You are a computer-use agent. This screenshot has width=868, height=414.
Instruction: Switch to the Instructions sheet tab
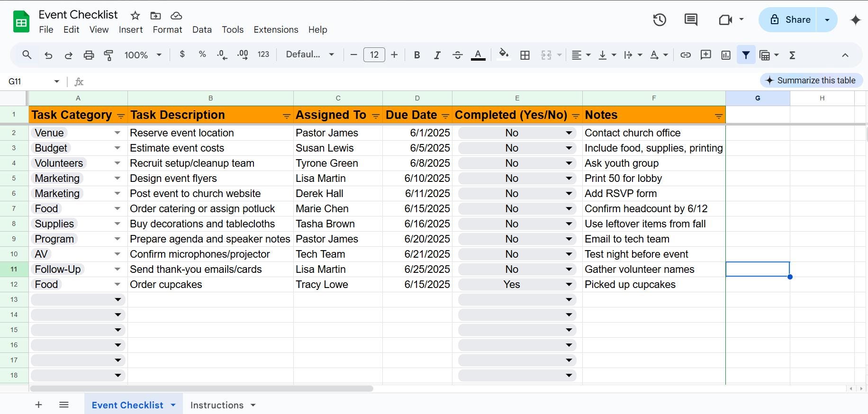(x=217, y=405)
